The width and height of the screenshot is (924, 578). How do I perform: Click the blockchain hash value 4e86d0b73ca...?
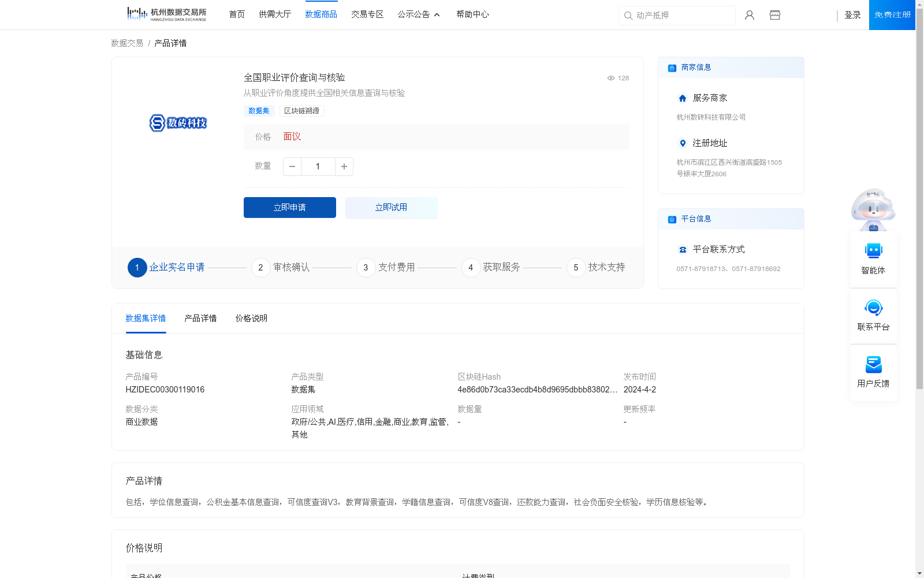pyautogui.click(x=537, y=390)
